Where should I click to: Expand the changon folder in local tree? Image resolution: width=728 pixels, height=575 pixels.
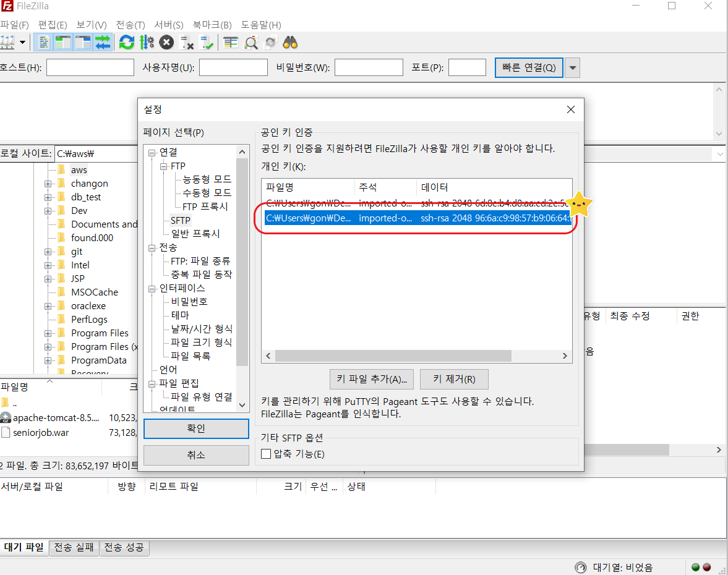[48, 184]
